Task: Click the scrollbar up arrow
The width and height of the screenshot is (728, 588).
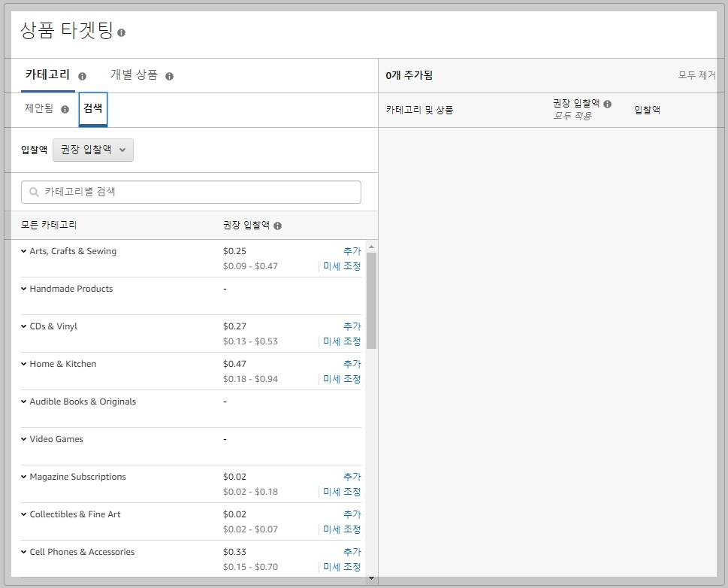Action: pyautogui.click(x=371, y=247)
